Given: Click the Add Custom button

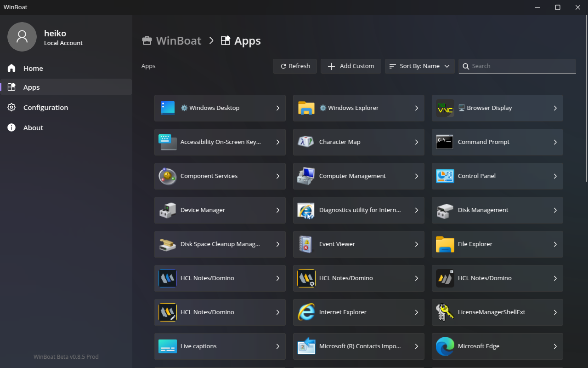Looking at the screenshot, I should 351,66.
